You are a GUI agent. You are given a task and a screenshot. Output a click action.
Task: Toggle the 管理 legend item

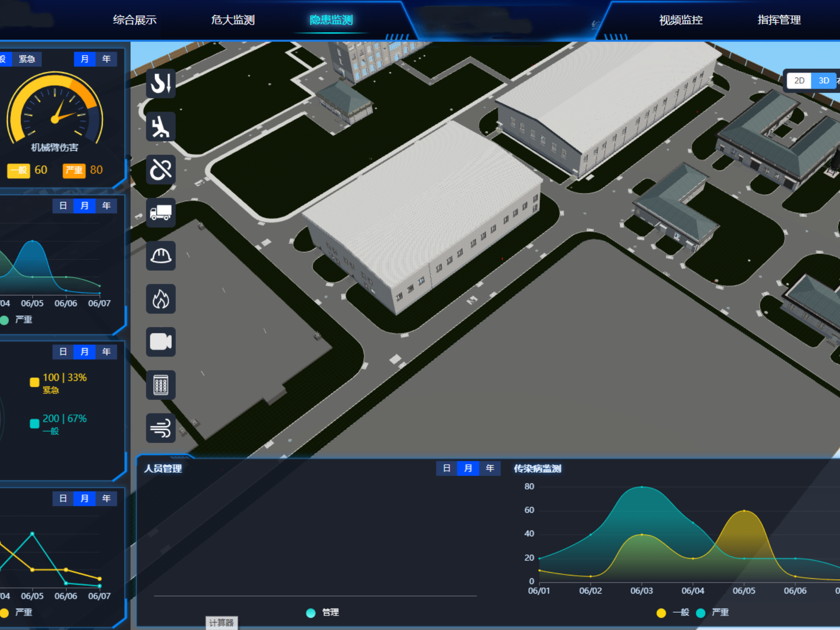point(322,613)
